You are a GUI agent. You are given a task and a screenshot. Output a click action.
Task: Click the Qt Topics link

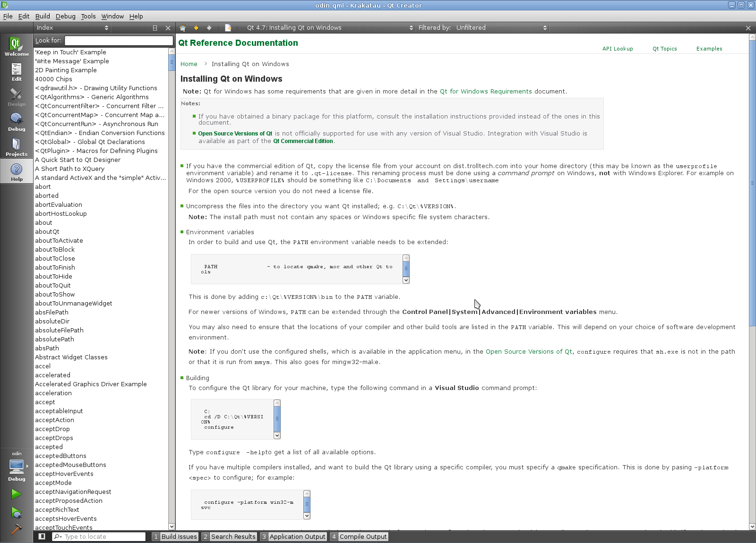click(664, 49)
